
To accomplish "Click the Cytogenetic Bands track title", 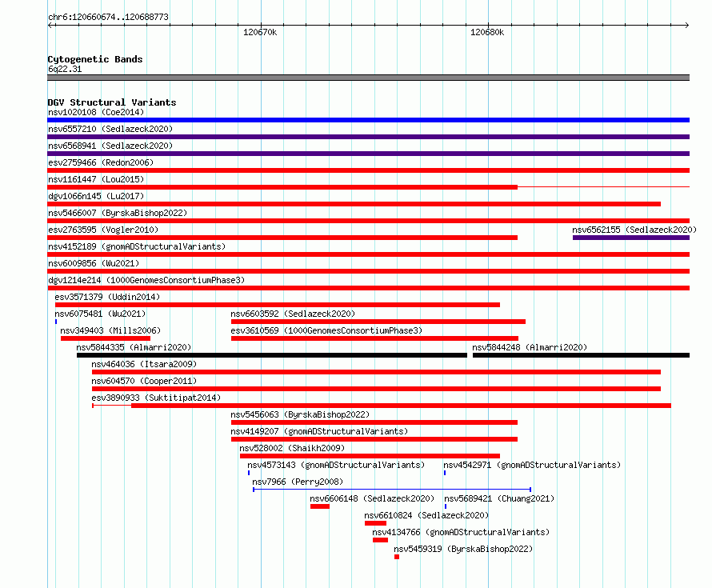I will tap(95, 59).
